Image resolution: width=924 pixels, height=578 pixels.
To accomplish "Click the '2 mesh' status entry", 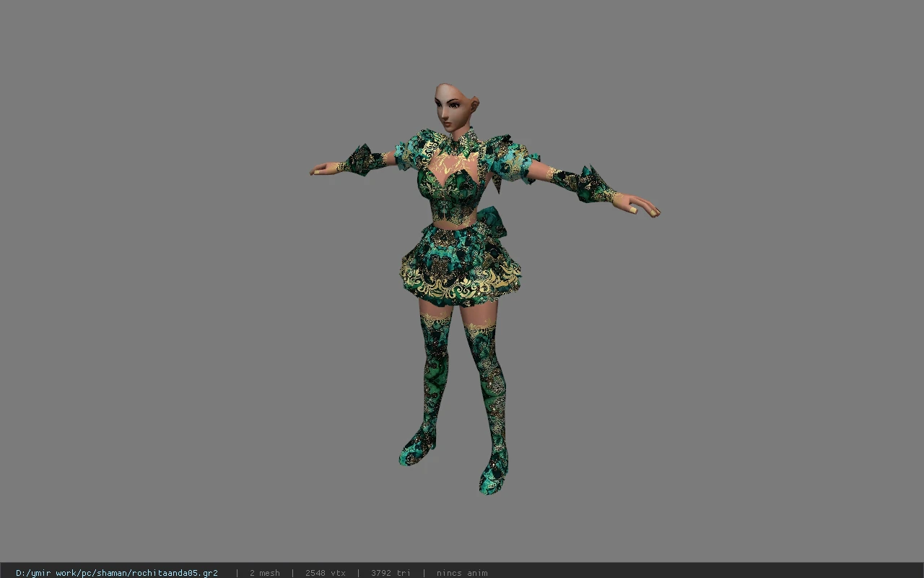I will [265, 573].
